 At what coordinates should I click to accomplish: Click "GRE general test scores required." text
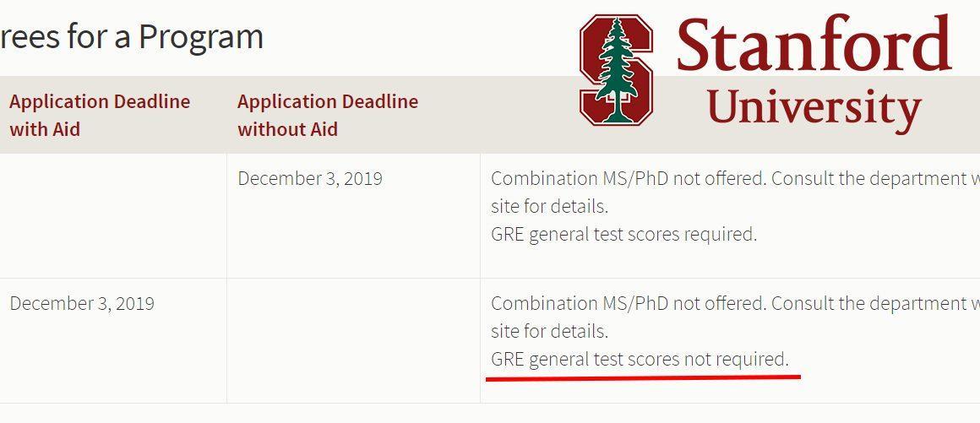tap(623, 235)
